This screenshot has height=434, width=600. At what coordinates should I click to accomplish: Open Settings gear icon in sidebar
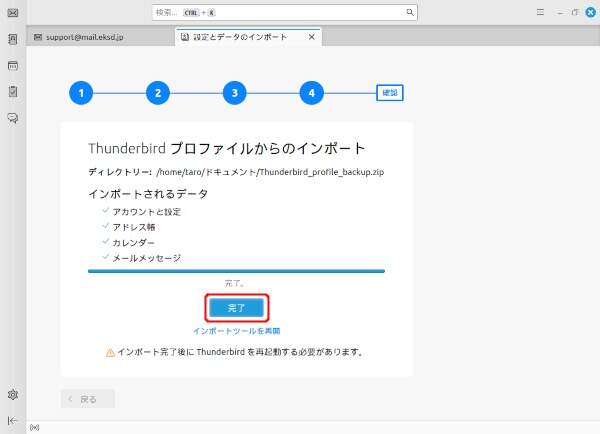[13, 395]
